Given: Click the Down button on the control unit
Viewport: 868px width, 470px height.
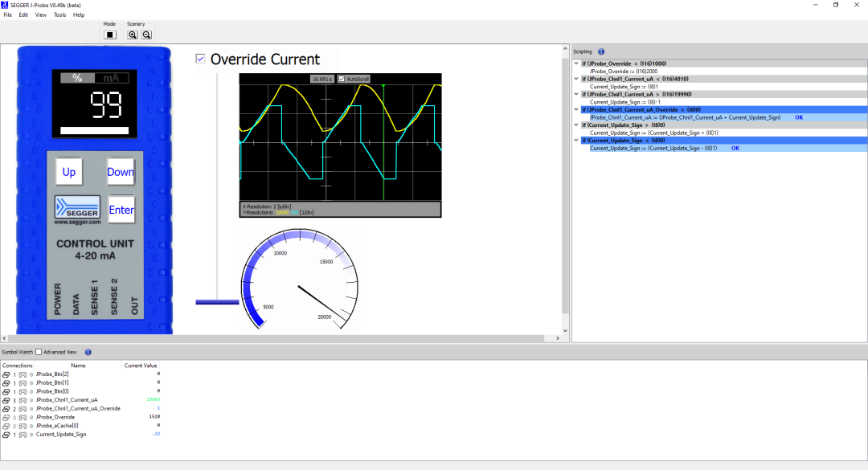Looking at the screenshot, I should click(121, 172).
